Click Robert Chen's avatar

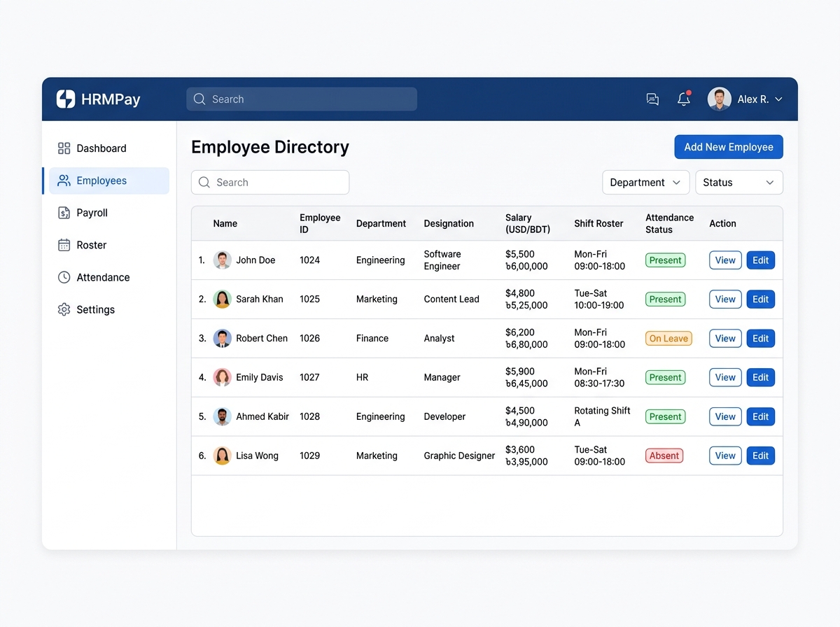click(x=223, y=339)
